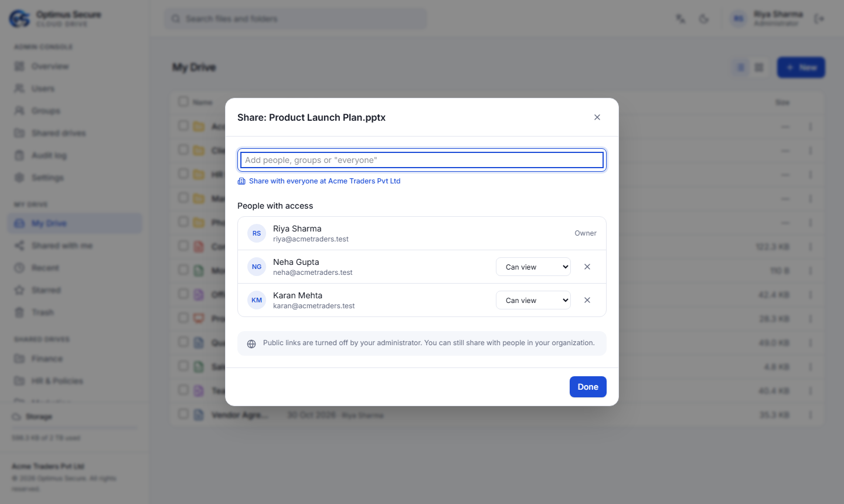Click the building icon beside share-with-everyone link
The image size is (844, 504).
pos(241,181)
